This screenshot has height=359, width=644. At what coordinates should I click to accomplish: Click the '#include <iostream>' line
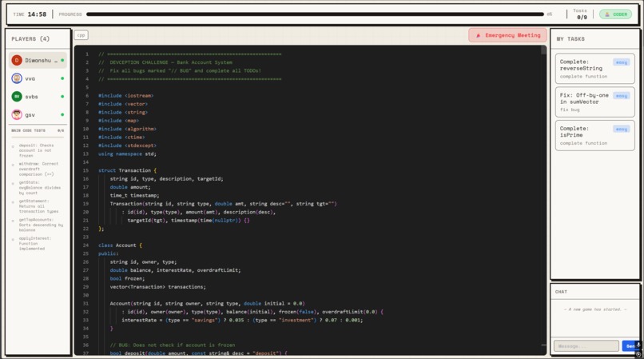(125, 96)
